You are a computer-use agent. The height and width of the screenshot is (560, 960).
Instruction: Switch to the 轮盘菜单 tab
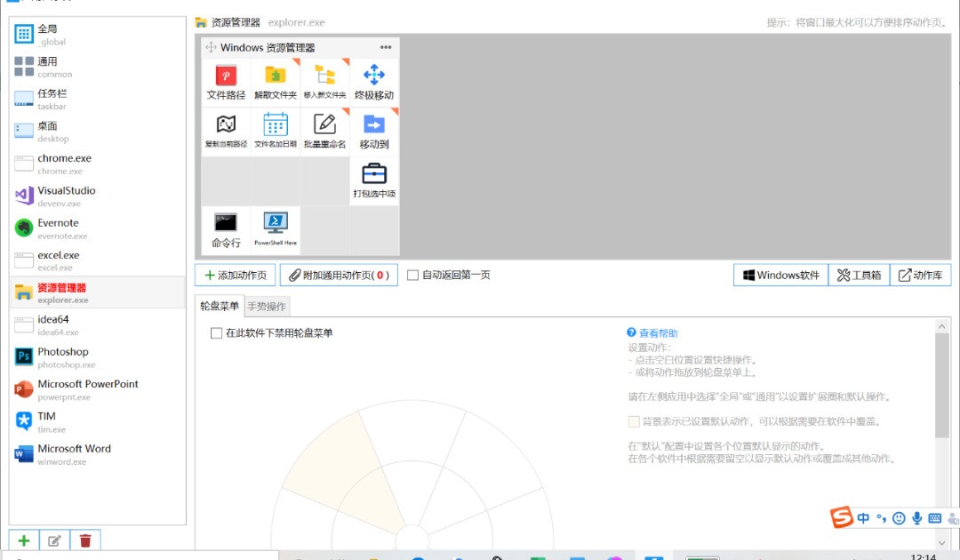[x=220, y=306]
